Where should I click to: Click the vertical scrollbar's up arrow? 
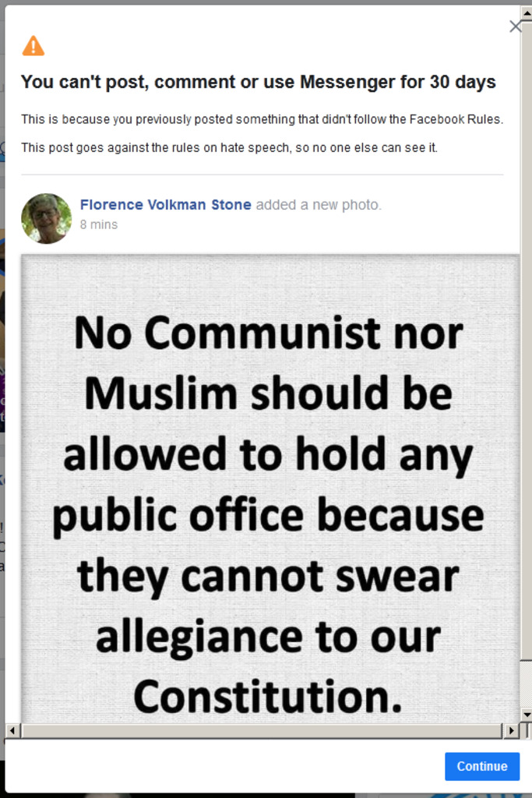click(527, 12)
